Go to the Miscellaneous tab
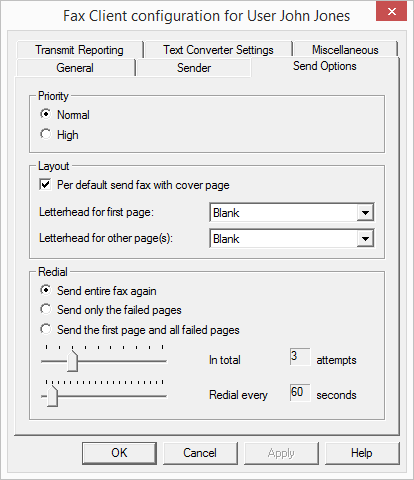Screen dimensions: 414x480 point(345,50)
